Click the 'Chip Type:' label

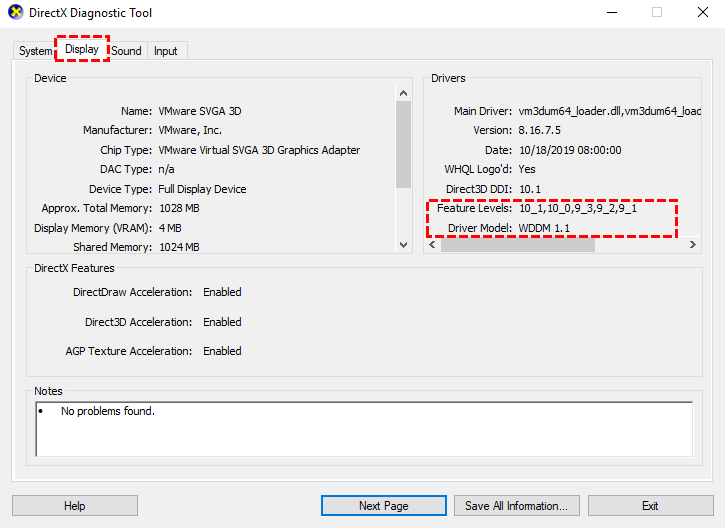coord(126,150)
